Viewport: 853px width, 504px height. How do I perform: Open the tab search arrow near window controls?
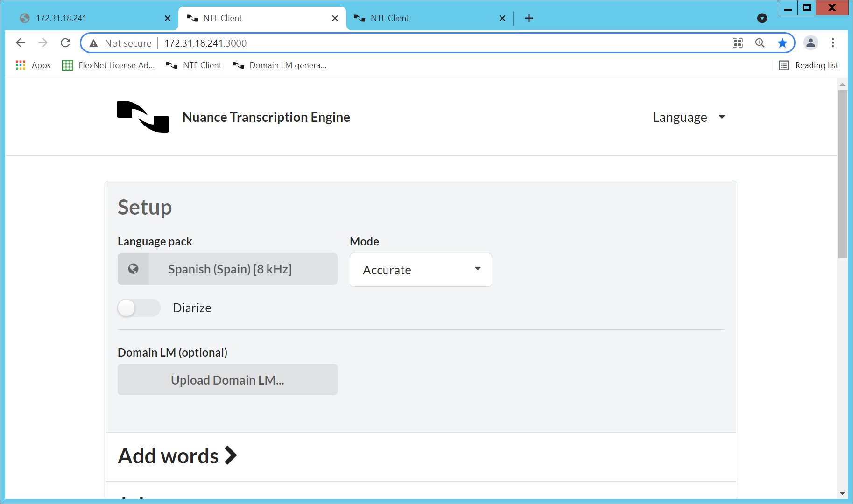point(762,18)
